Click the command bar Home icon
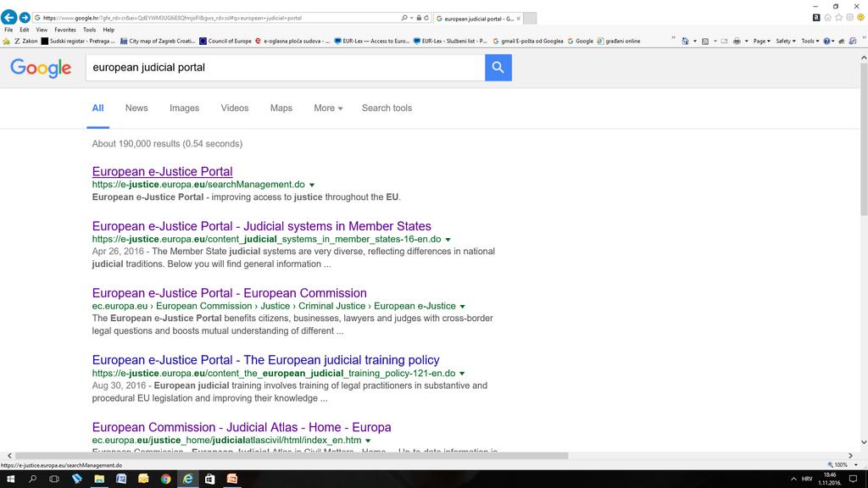Screen dimensions: 868x488 tap(685, 41)
